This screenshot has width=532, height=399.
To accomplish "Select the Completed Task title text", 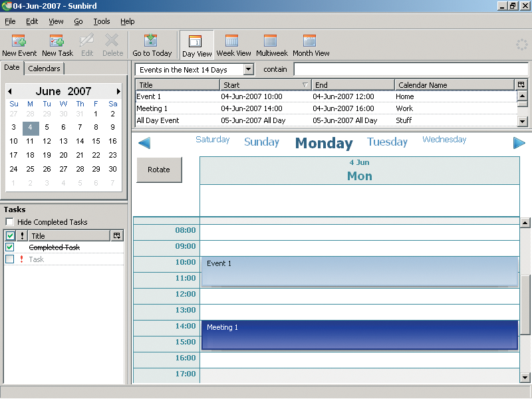I will pos(55,247).
